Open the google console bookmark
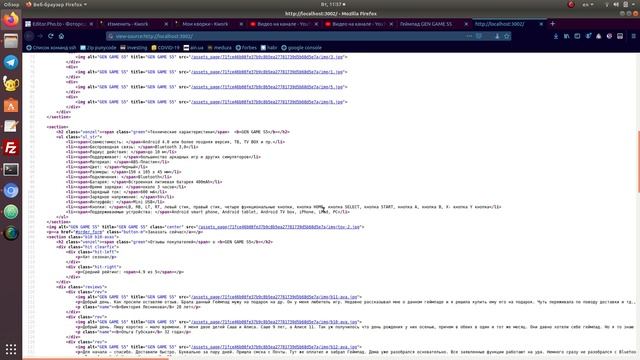The width and height of the screenshot is (640, 360). [301, 47]
